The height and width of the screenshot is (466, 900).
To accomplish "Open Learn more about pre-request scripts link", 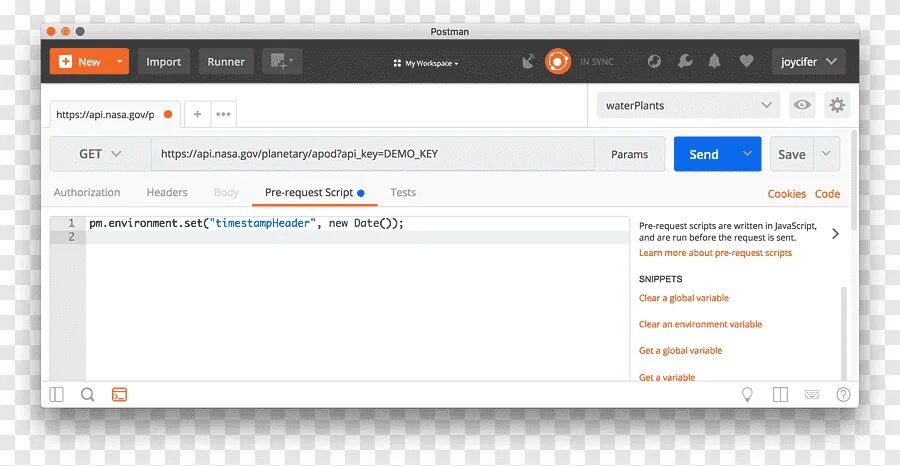I will tap(715, 253).
